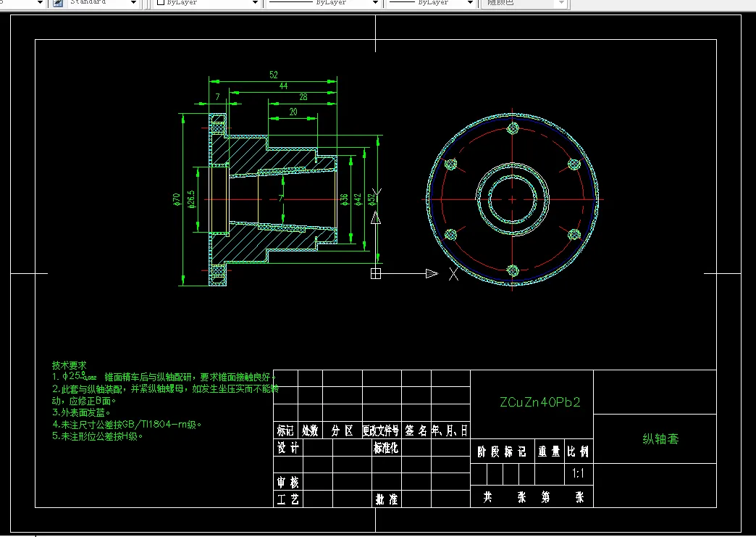Select the ZCuZn40Pb2 material text
The image size is (756, 537).
tap(540, 402)
